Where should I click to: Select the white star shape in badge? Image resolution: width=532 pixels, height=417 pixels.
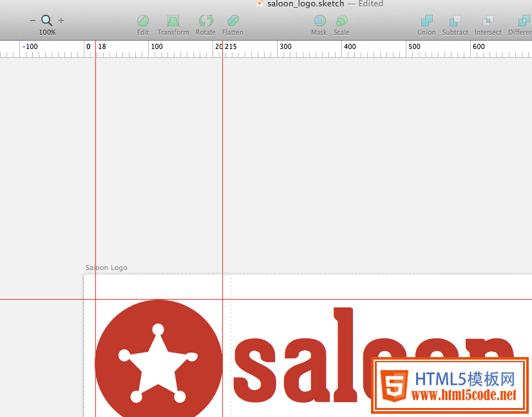(158, 363)
